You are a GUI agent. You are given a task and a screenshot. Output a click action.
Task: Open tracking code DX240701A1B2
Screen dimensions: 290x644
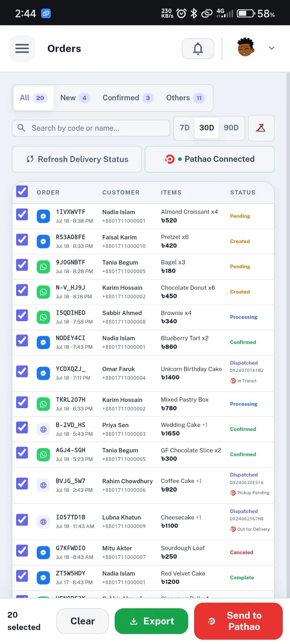[x=246, y=370]
